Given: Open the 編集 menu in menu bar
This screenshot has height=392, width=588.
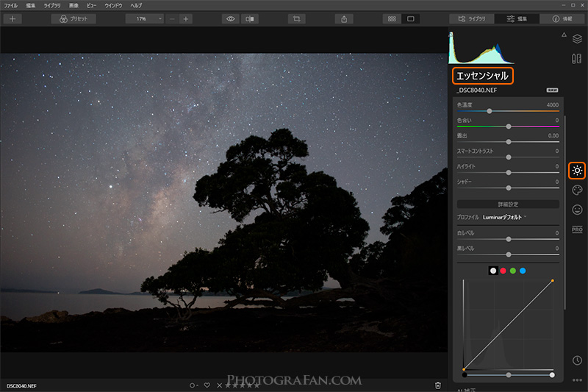Looking at the screenshot, I should [31, 5].
